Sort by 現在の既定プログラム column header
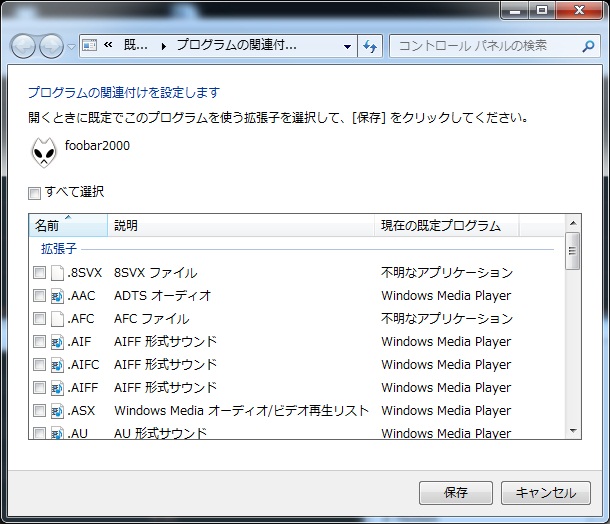 (446, 225)
